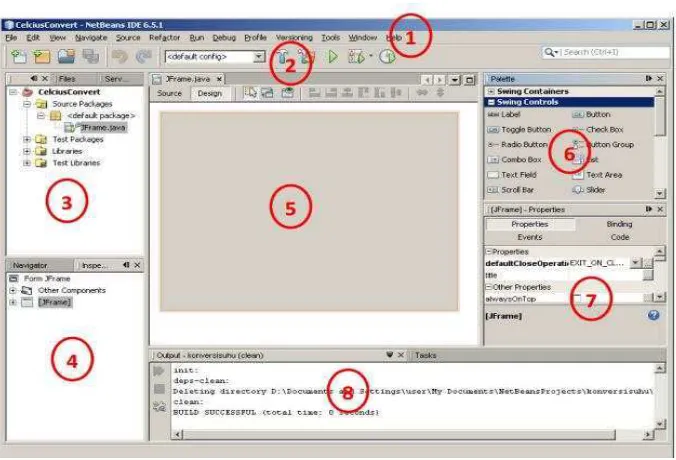Screen dimensions: 676x460
Task: Click the Events button in Properties
Action: tap(529, 237)
